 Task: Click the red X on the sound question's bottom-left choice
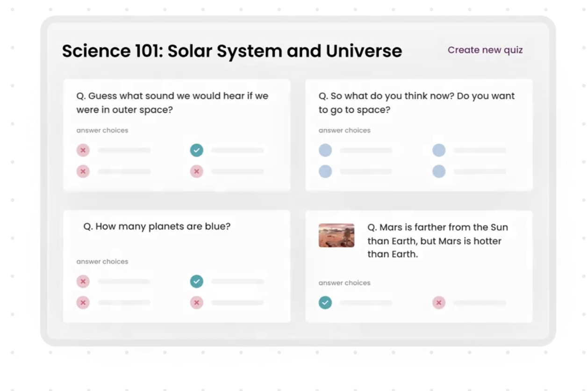pos(83,171)
